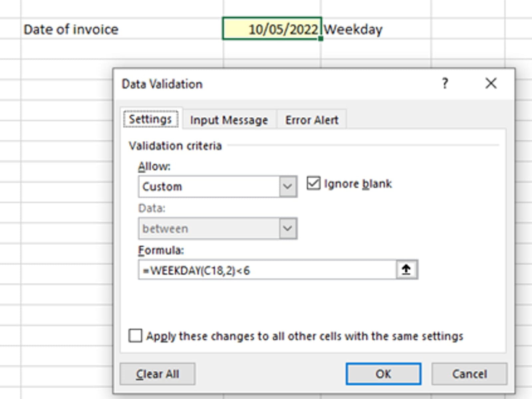Open the Allow dropdown showing Custom
Image resolution: width=532 pixels, height=399 pixels.
click(x=288, y=187)
